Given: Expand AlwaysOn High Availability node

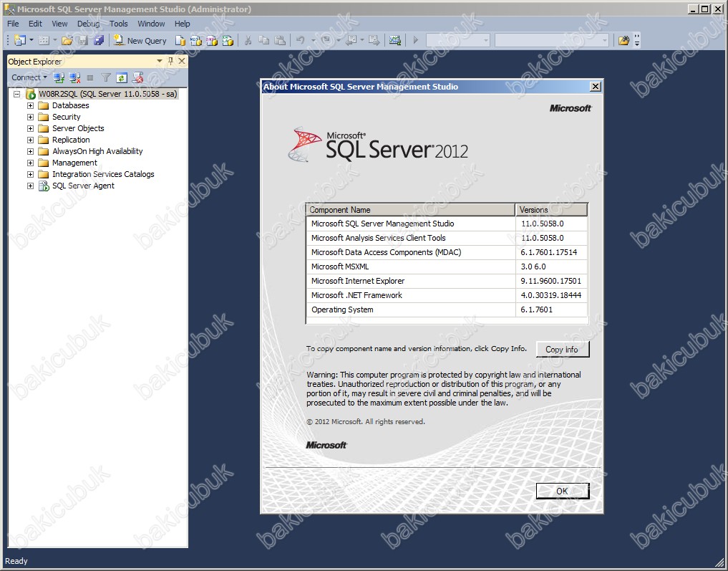Looking at the screenshot, I should tap(30, 151).
